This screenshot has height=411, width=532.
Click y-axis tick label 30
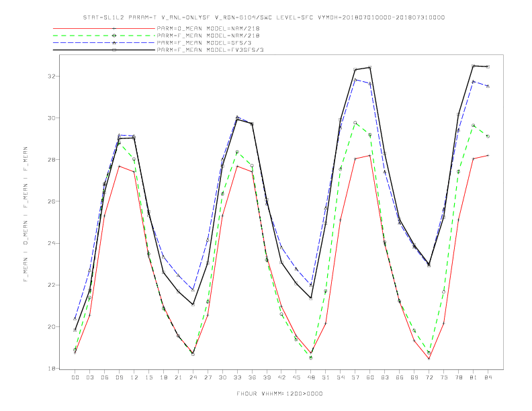coord(51,118)
